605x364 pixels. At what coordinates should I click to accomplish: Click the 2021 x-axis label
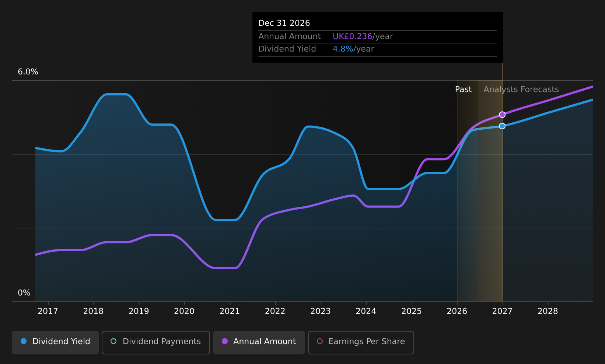(x=230, y=311)
